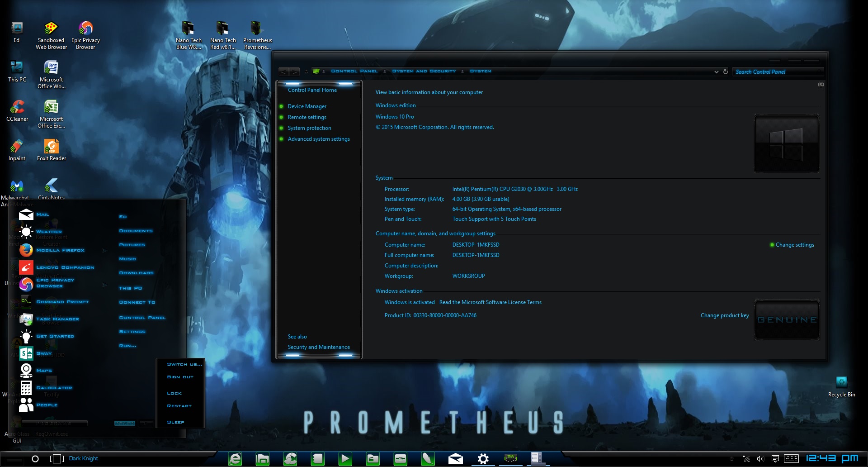Select the Microsoft Office Word desktop shortcut
The width and height of the screenshot is (868, 467).
click(x=51, y=75)
